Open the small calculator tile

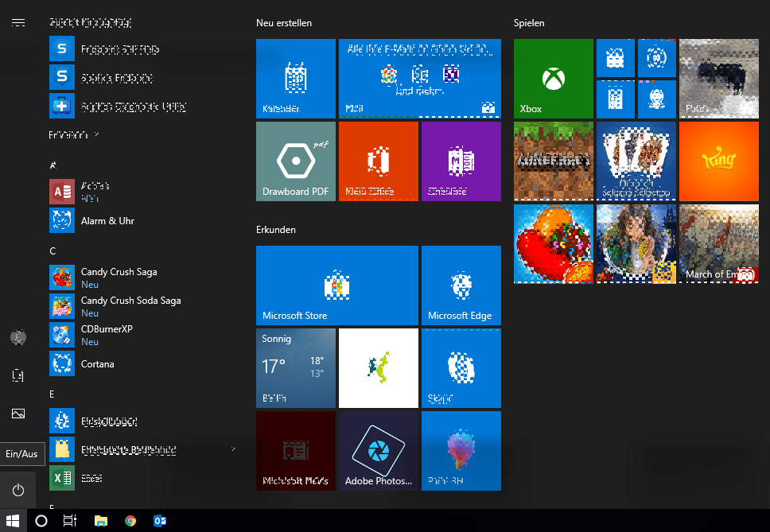click(x=616, y=99)
